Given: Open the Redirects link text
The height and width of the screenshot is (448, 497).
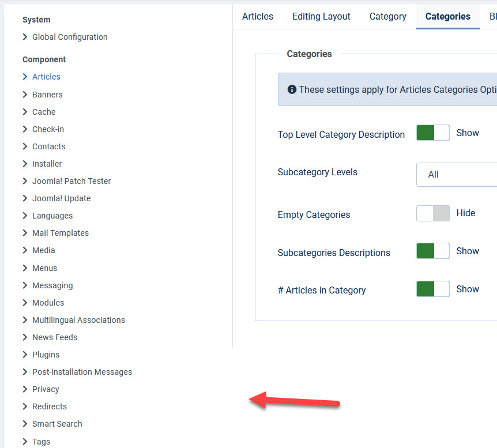Looking at the screenshot, I should (50, 406).
